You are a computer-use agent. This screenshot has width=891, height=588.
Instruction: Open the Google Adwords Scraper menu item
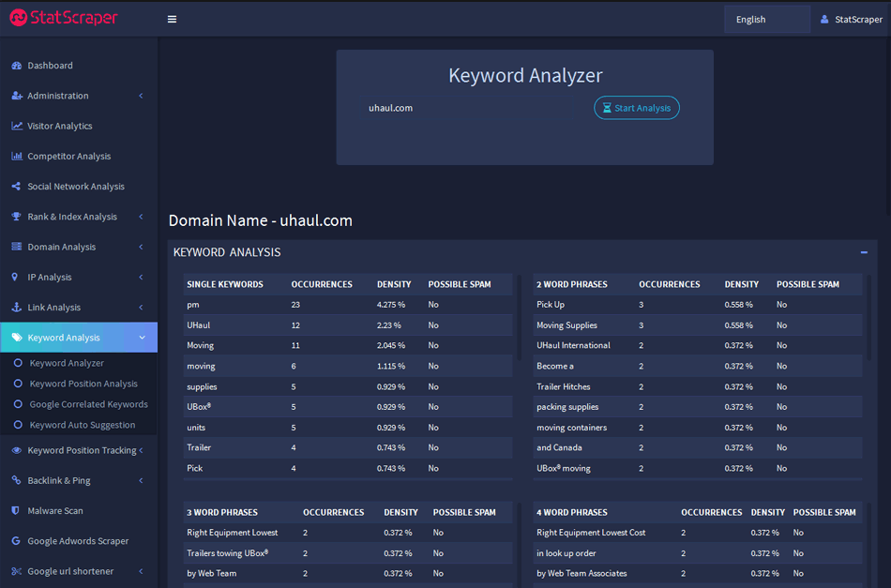click(79, 541)
